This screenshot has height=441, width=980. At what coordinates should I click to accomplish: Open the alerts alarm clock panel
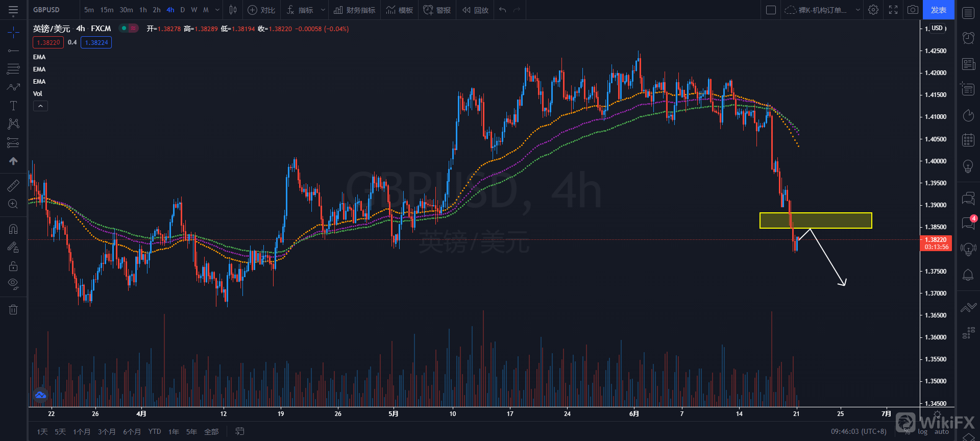click(968, 38)
